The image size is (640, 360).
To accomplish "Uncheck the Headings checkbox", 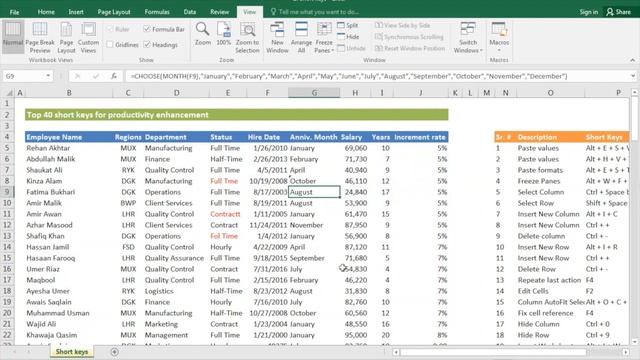I will tap(147, 44).
